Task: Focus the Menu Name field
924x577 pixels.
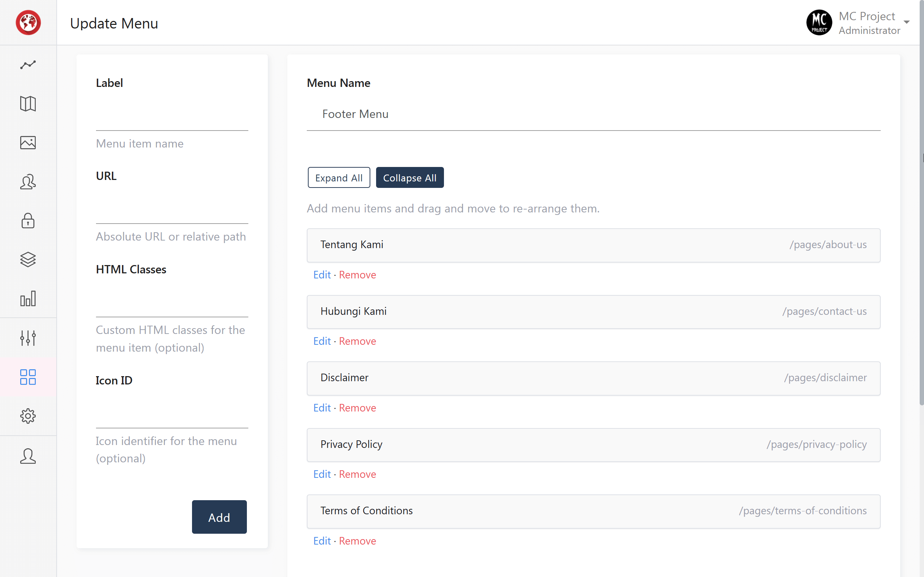Action: (593, 114)
